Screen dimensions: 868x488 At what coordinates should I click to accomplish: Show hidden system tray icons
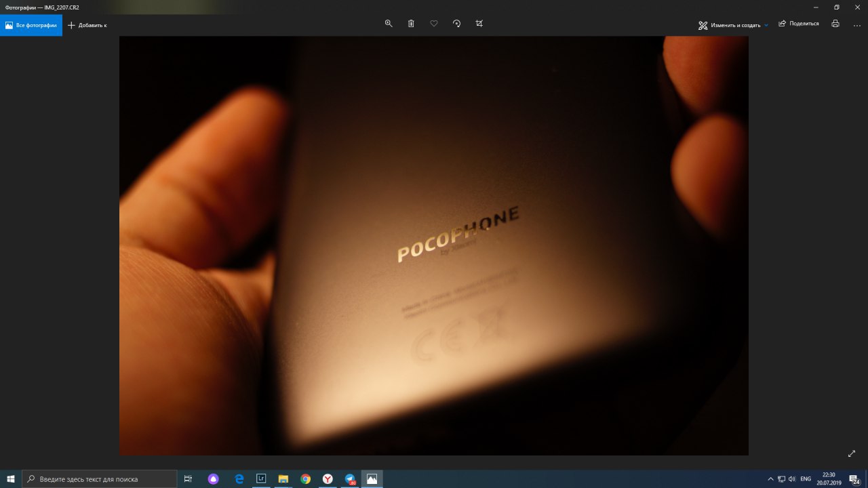pyautogui.click(x=770, y=479)
